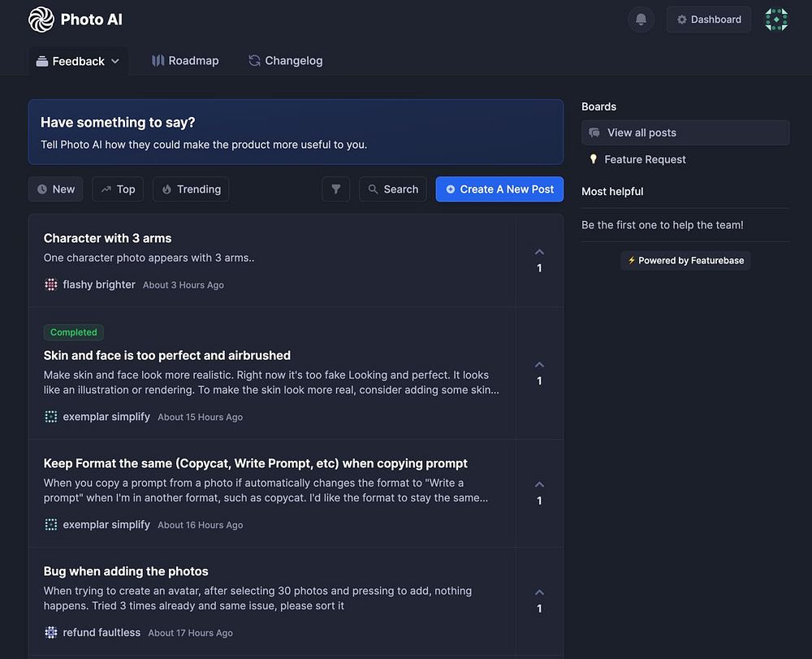The height and width of the screenshot is (659, 812).
Task: Click the user avatar in header
Action: 776,20
